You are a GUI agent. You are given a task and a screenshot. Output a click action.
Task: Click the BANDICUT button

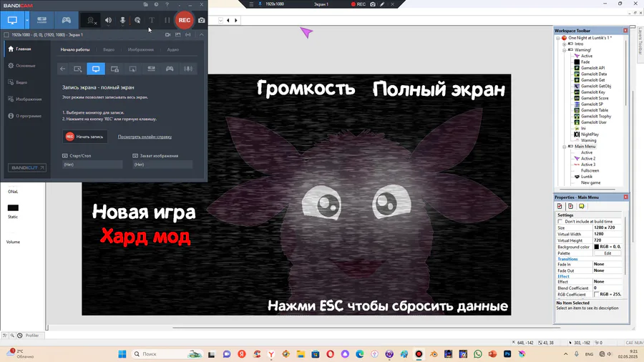coord(26,168)
